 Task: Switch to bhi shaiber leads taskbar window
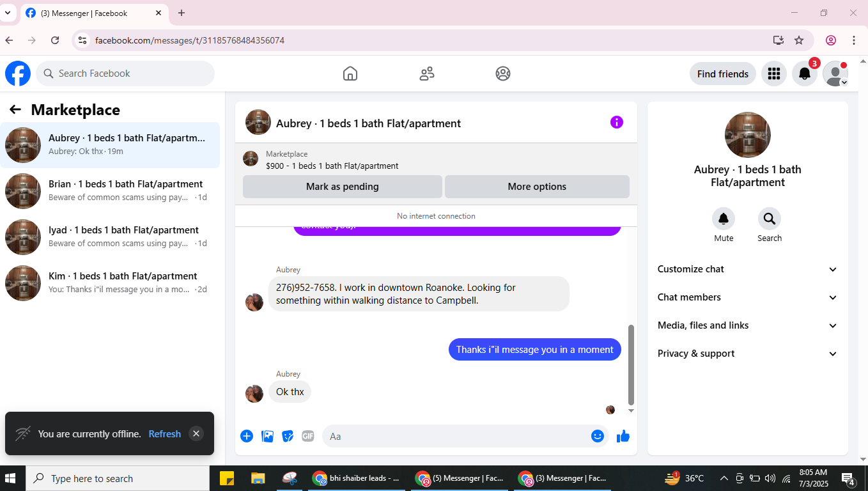[357, 478]
